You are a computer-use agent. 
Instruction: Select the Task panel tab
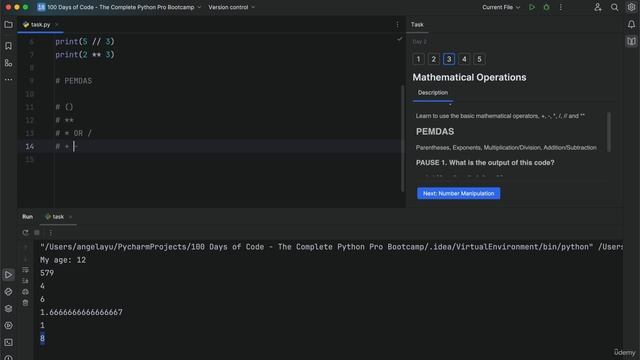coord(417,24)
